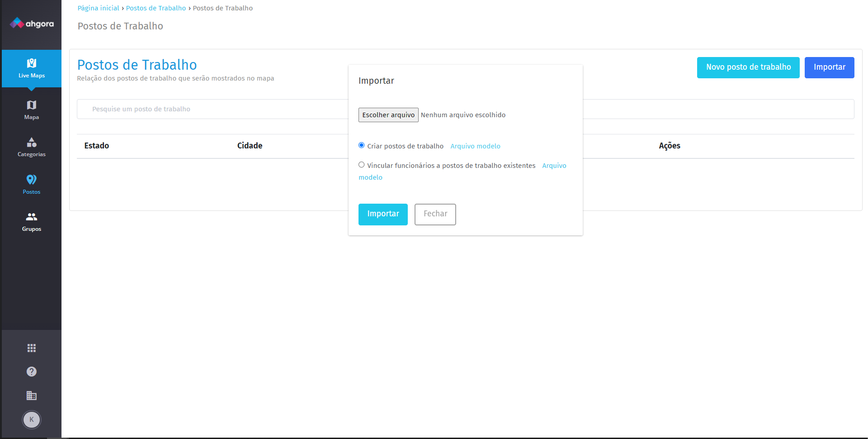Open user avatar K menu
Image resolution: width=868 pixels, height=439 pixels.
[x=32, y=420]
